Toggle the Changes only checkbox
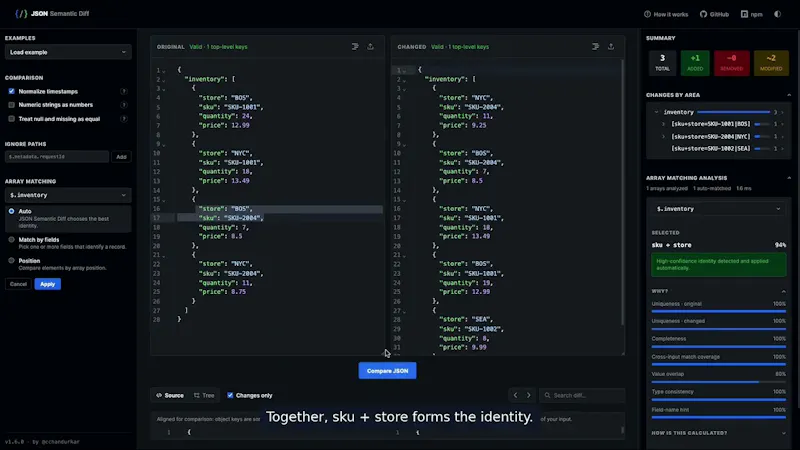The width and height of the screenshot is (800, 450). click(x=230, y=395)
